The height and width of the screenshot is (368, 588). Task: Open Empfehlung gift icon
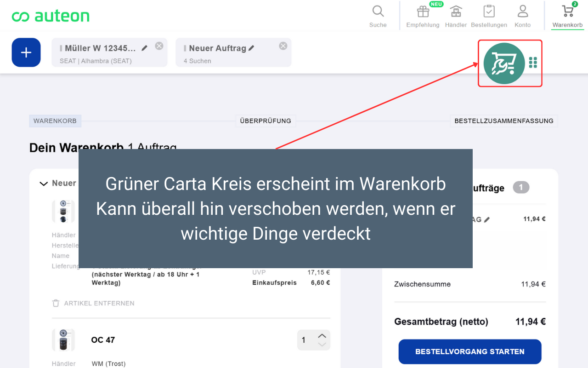[423, 11]
